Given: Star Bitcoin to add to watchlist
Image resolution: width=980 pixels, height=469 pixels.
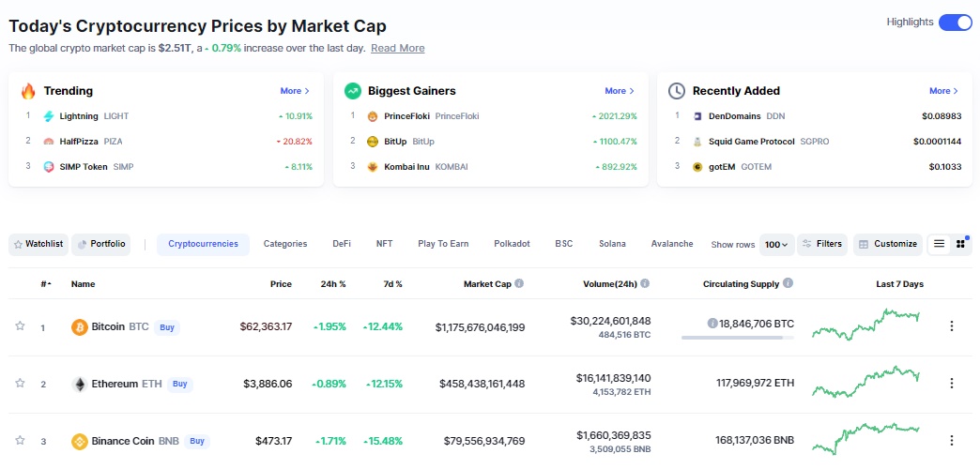Looking at the screenshot, I should click(x=20, y=326).
